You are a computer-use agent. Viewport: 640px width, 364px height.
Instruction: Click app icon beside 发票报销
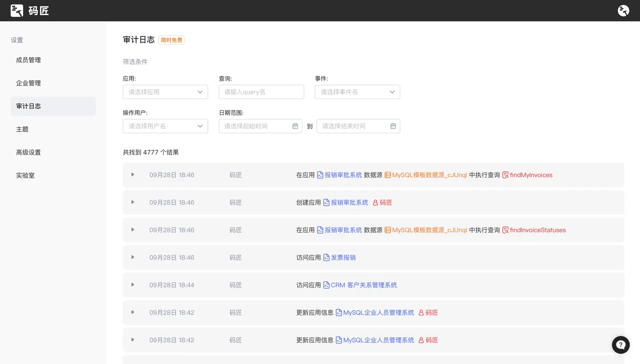click(326, 258)
